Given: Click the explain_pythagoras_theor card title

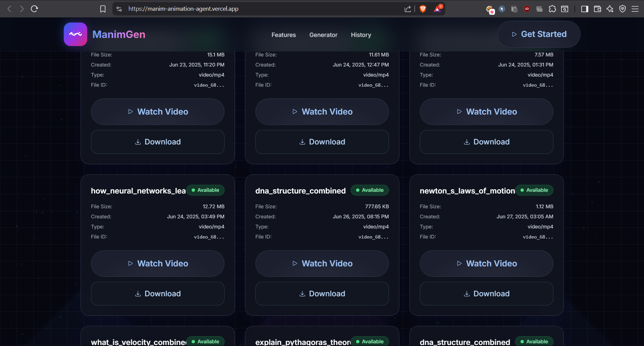Looking at the screenshot, I should click(303, 342).
